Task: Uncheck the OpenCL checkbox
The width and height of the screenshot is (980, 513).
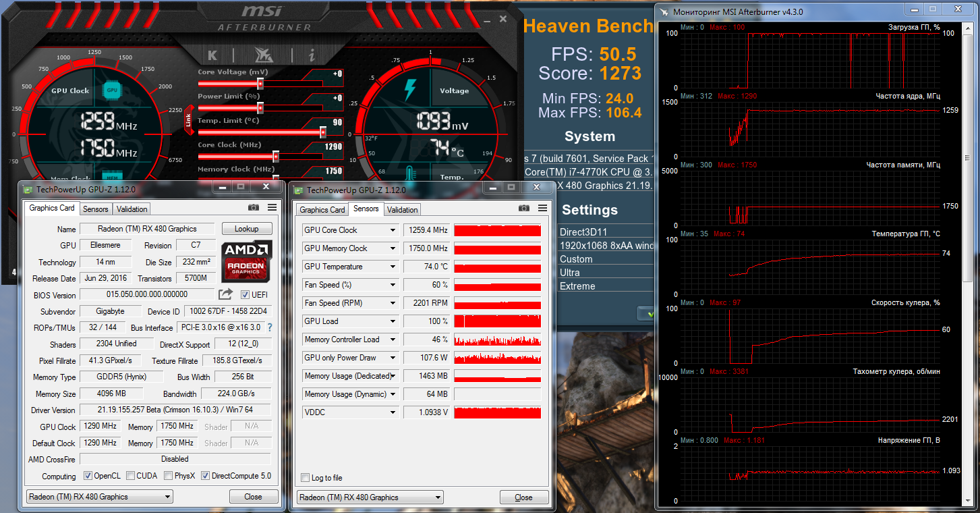Action: click(88, 476)
